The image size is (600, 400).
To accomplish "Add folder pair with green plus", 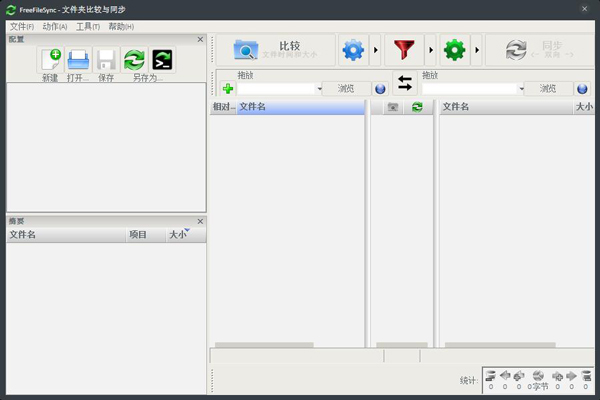I will click(228, 89).
